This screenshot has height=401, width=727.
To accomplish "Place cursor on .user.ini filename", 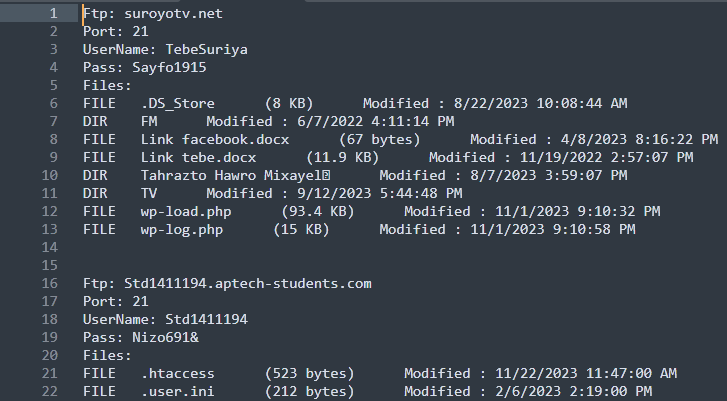I will click(178, 391).
